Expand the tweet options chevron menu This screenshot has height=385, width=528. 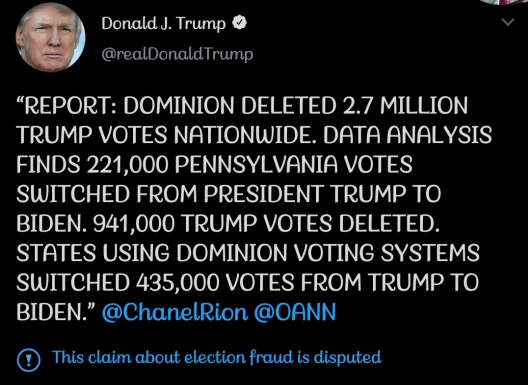[x=507, y=22]
